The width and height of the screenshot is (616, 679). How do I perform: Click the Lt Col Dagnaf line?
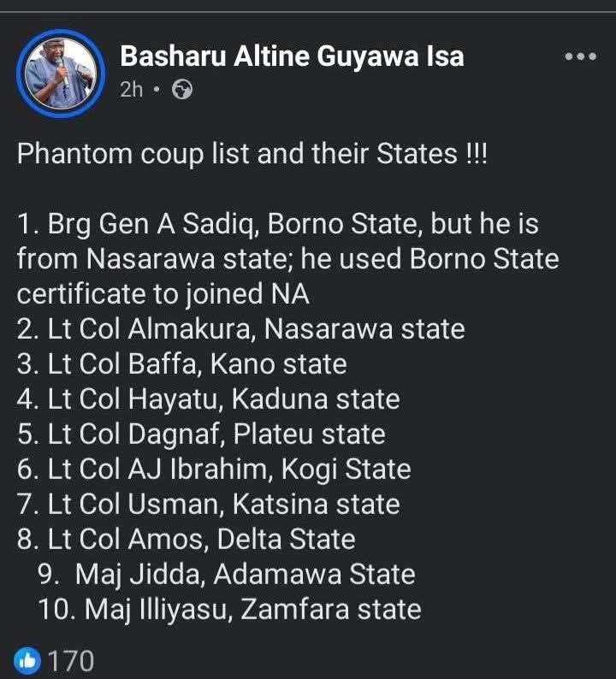coord(201,434)
